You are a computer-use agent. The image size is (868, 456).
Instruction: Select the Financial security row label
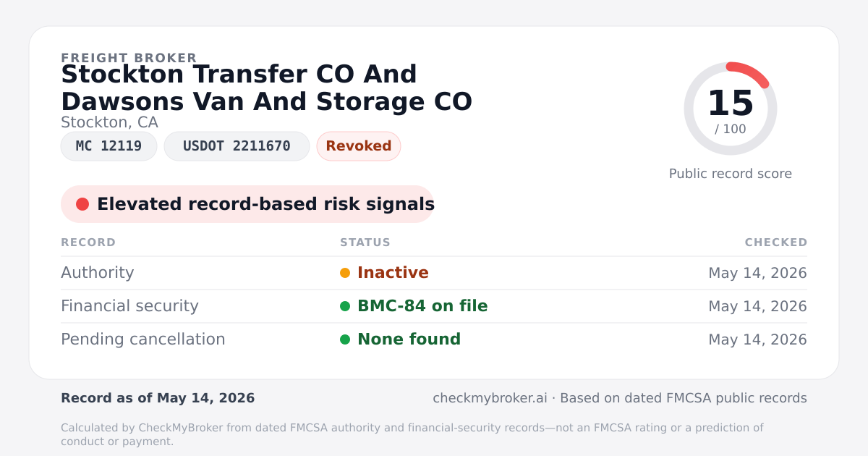pos(129,306)
